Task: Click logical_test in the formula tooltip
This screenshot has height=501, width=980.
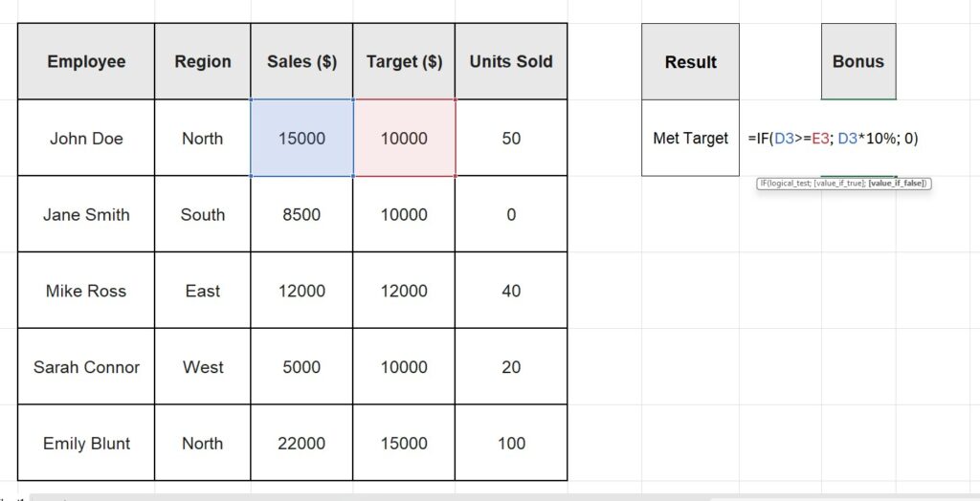Action: (x=793, y=183)
